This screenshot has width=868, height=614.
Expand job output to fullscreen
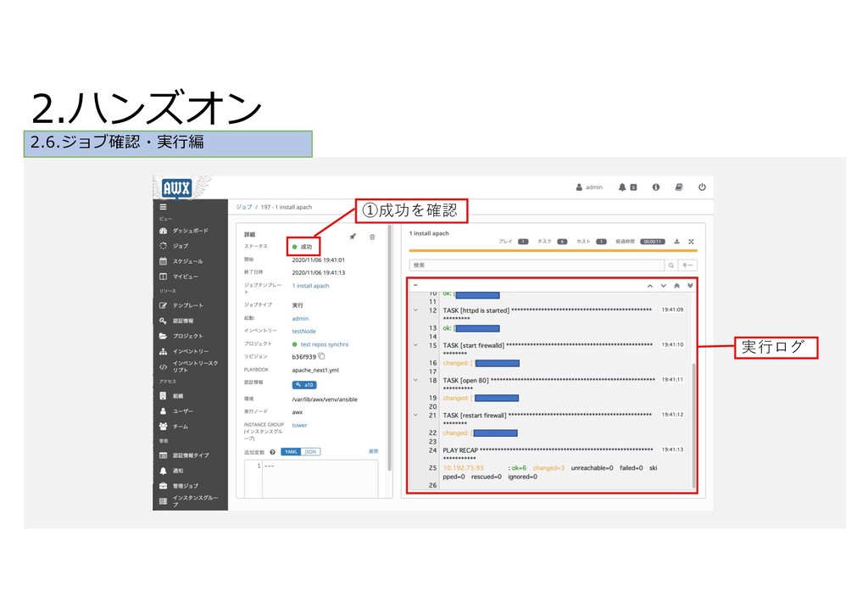[691, 242]
